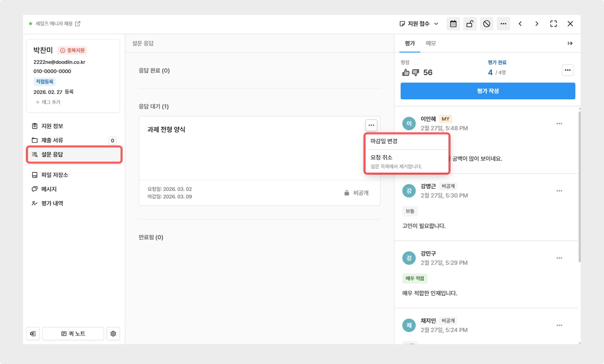604x364 pixels.
Task: Click the 응답 대기 (1) section heading
Action: 153,106
